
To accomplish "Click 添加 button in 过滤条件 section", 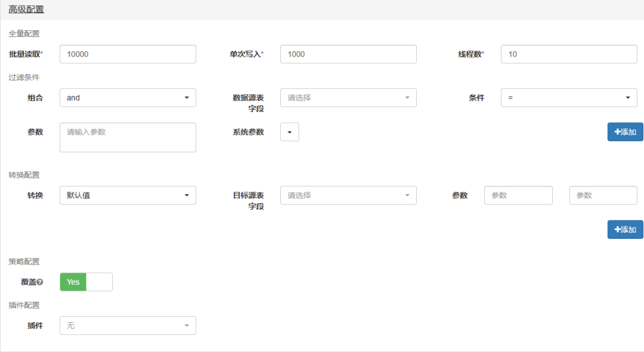I will point(625,132).
